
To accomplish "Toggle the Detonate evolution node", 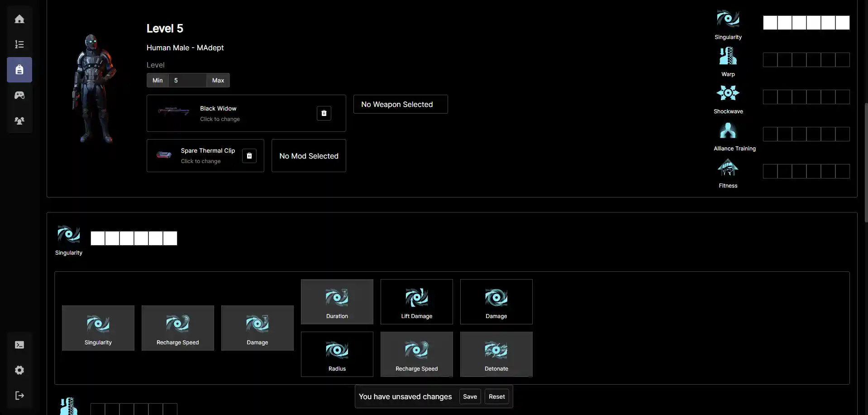I will pyautogui.click(x=496, y=354).
